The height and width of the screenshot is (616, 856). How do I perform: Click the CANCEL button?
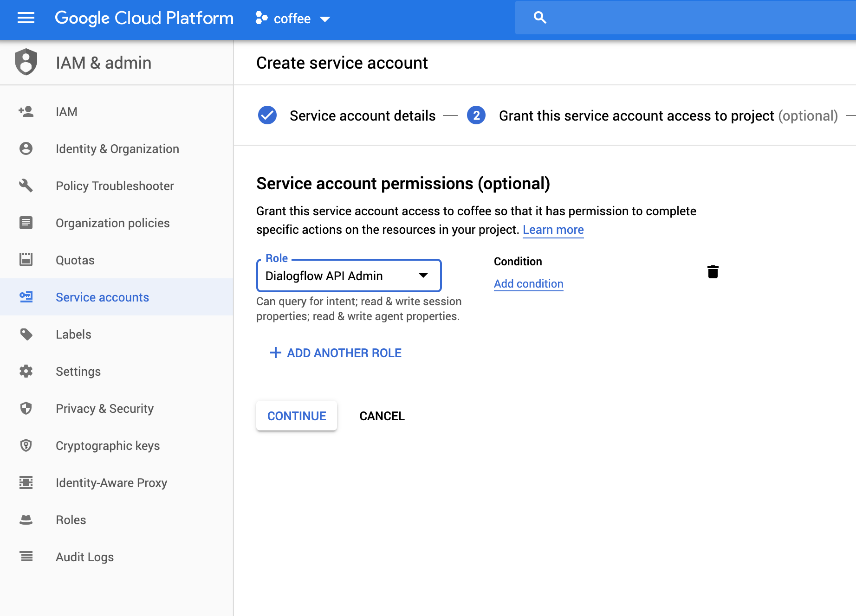(382, 416)
